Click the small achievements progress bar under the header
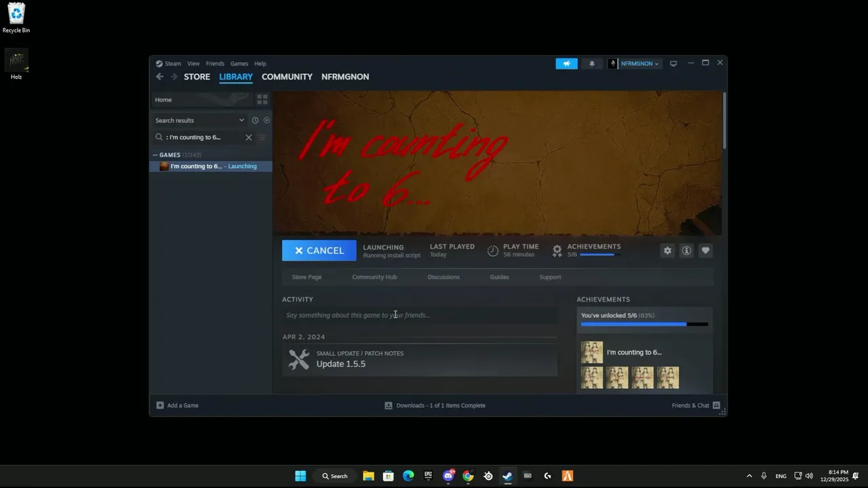This screenshot has height=488, width=868. click(x=600, y=255)
